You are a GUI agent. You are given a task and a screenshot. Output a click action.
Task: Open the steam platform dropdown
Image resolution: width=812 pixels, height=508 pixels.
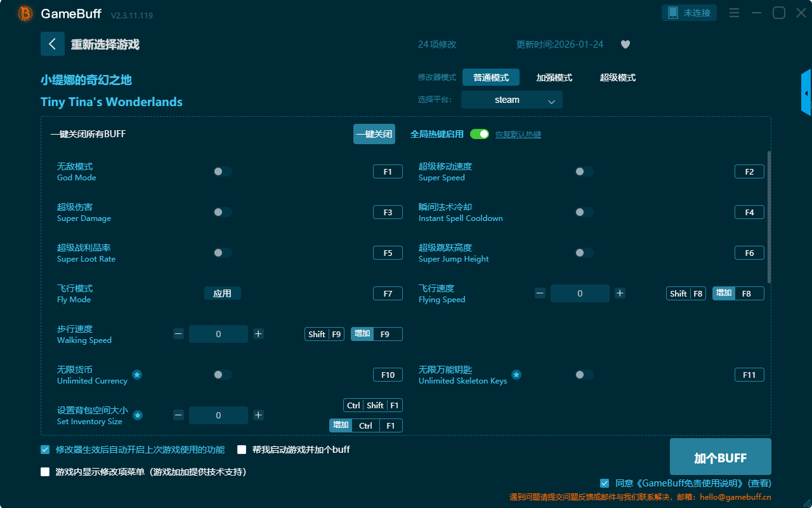click(x=511, y=100)
